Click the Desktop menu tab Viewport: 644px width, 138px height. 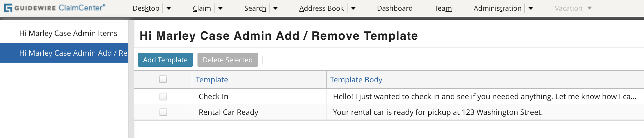(x=146, y=8)
